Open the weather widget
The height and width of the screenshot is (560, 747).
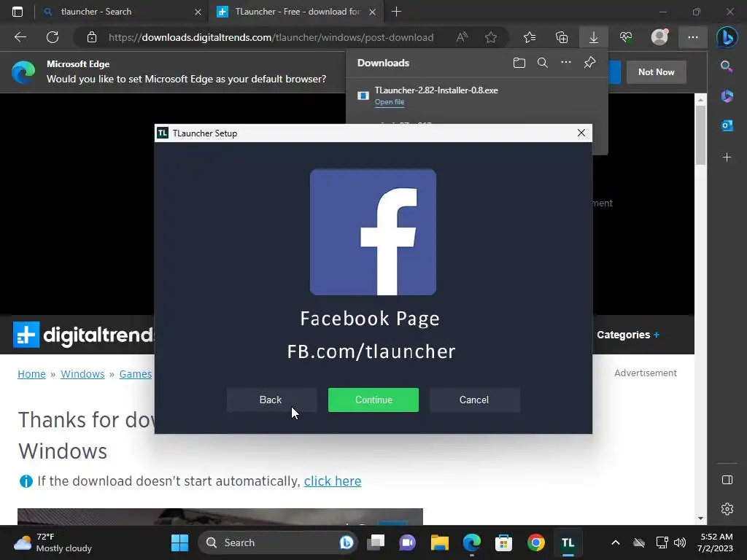(53, 542)
